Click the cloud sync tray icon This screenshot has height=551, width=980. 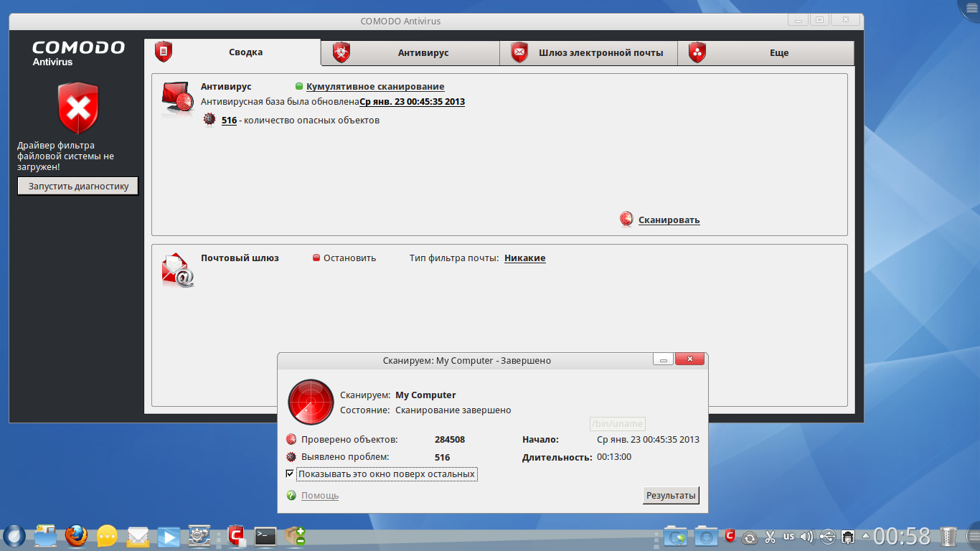click(x=750, y=537)
